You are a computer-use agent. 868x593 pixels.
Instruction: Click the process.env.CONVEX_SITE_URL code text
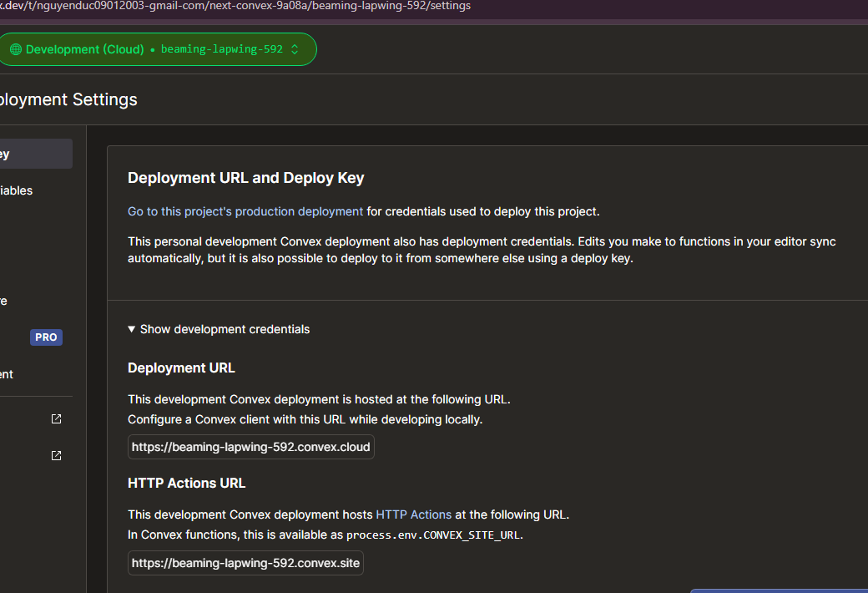(433, 535)
